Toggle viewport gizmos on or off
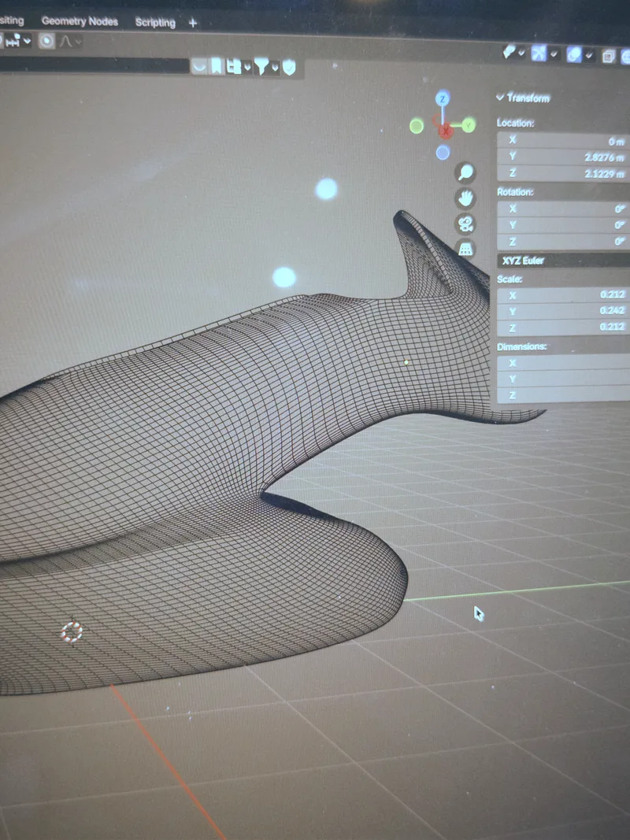 tap(539, 53)
